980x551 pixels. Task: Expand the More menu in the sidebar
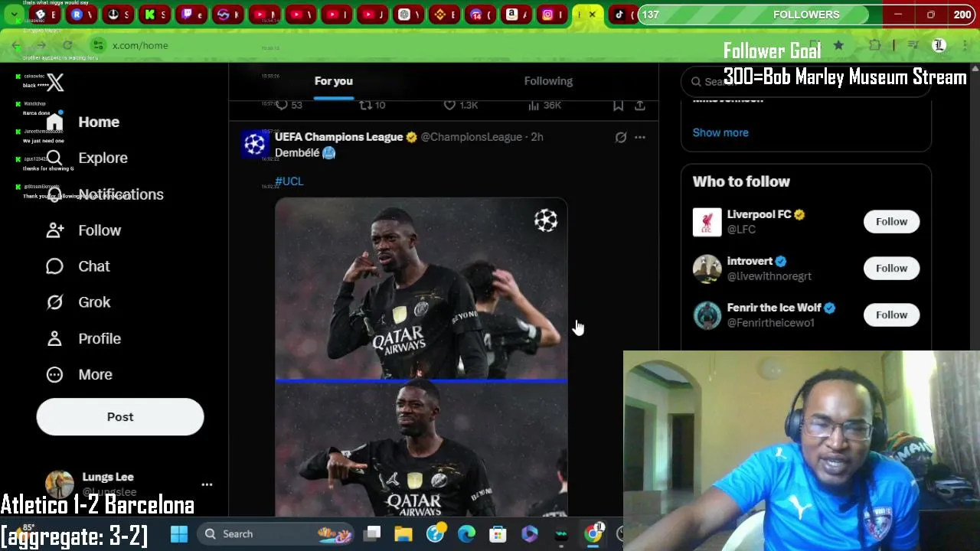pyautogui.click(x=79, y=374)
